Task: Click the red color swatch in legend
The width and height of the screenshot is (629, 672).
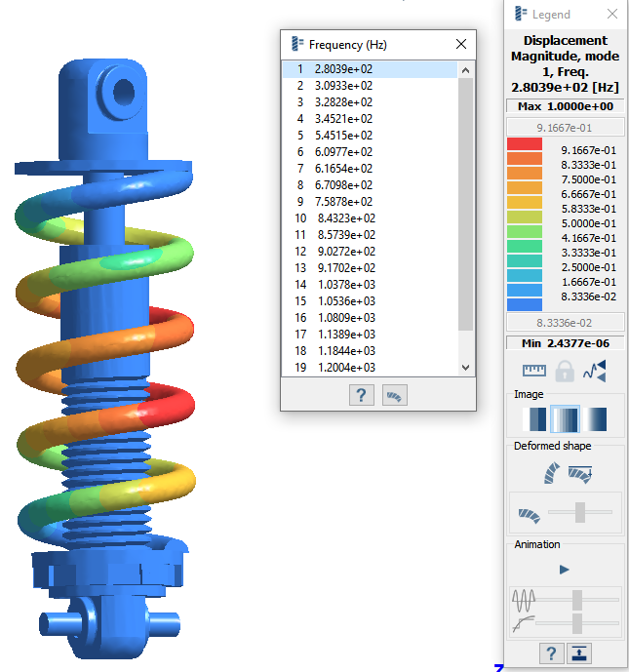Action: point(525,144)
